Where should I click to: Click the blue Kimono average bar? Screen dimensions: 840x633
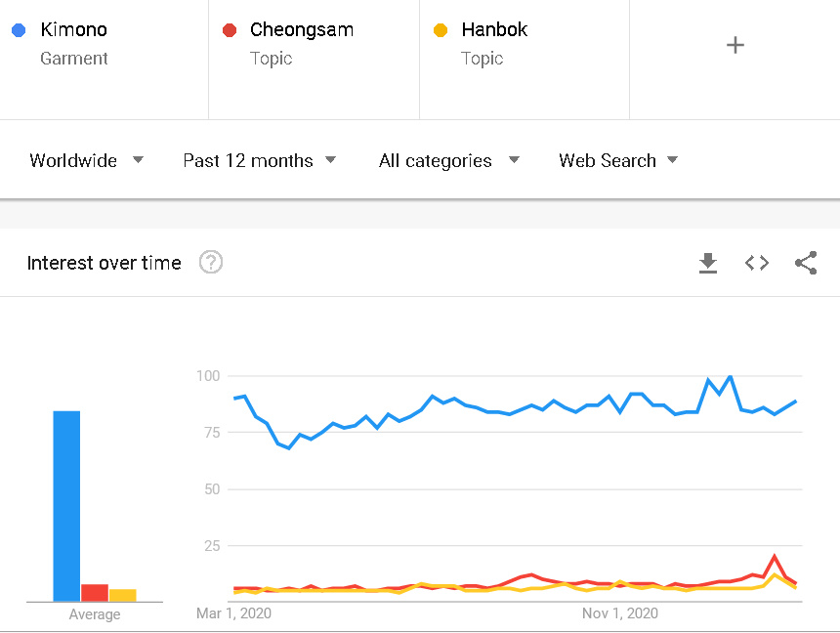[66, 506]
